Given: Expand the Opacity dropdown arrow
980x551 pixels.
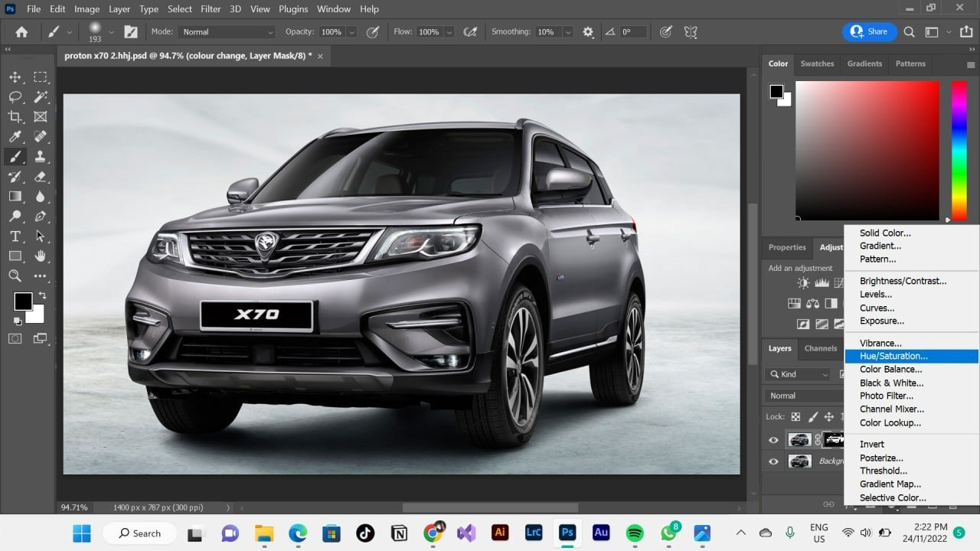Looking at the screenshot, I should [x=351, y=32].
